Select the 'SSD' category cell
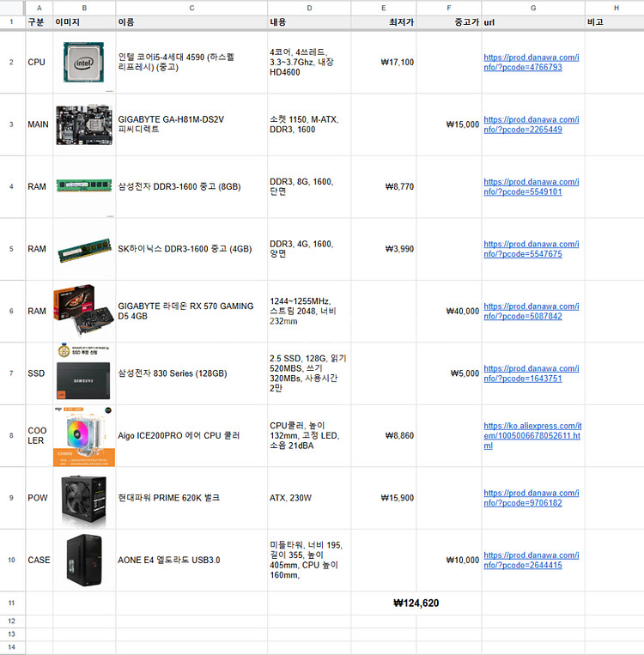The width and height of the screenshot is (644, 655). 39,373
